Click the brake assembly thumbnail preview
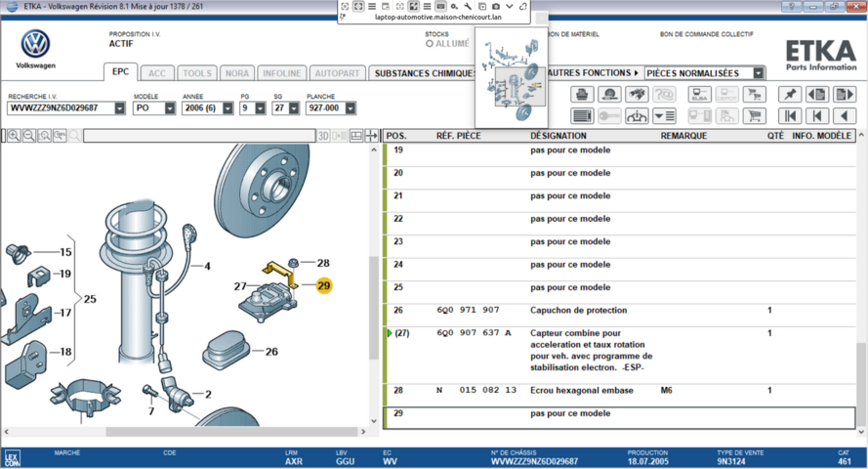This screenshot has height=469, width=868. [512, 76]
